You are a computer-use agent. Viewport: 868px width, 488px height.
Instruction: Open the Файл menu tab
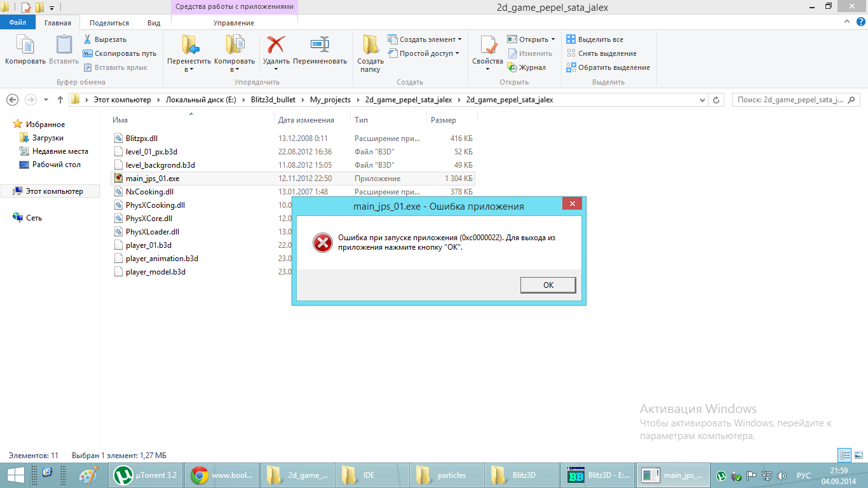coord(17,23)
